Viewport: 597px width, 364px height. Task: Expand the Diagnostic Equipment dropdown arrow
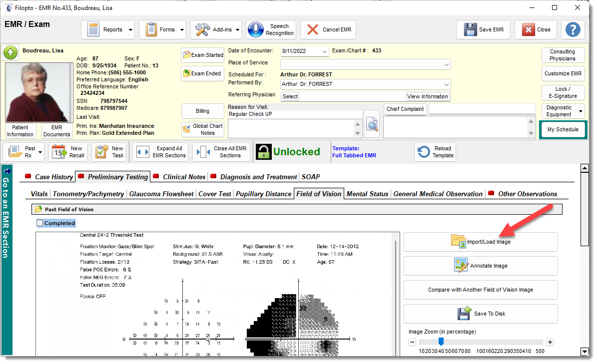tap(581, 111)
